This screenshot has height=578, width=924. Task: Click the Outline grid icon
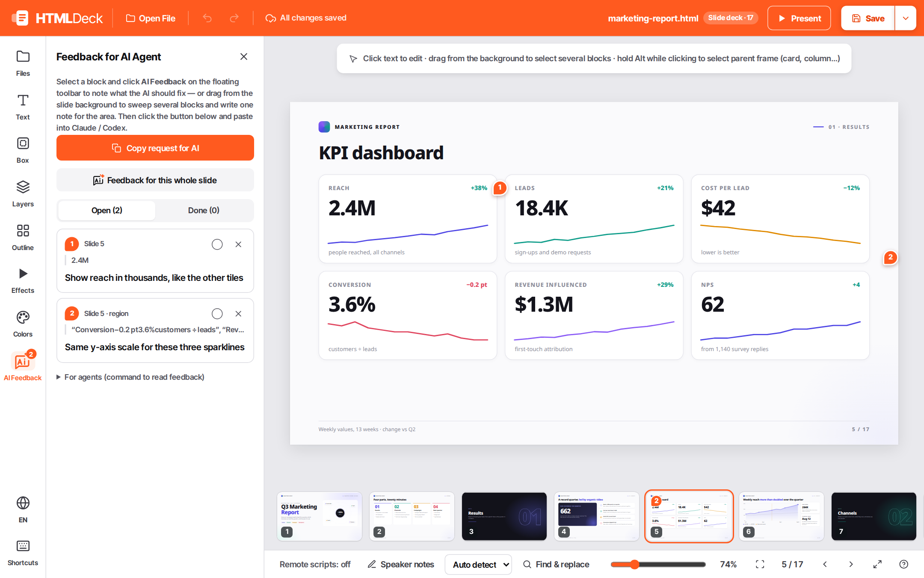pos(23,231)
